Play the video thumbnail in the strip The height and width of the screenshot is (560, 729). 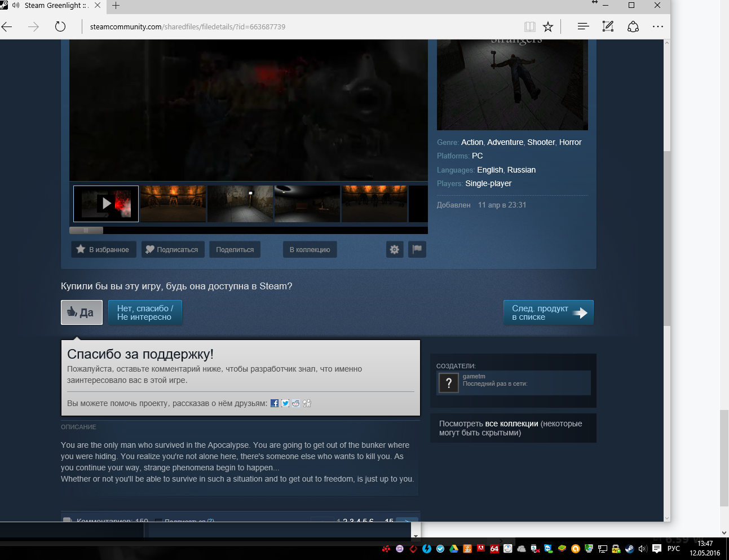tap(106, 204)
